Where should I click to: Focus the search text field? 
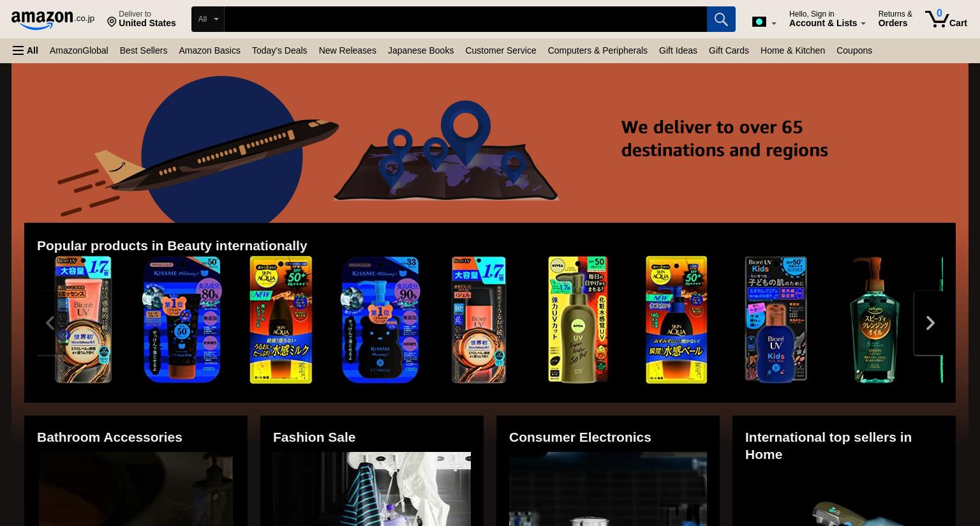click(465, 19)
